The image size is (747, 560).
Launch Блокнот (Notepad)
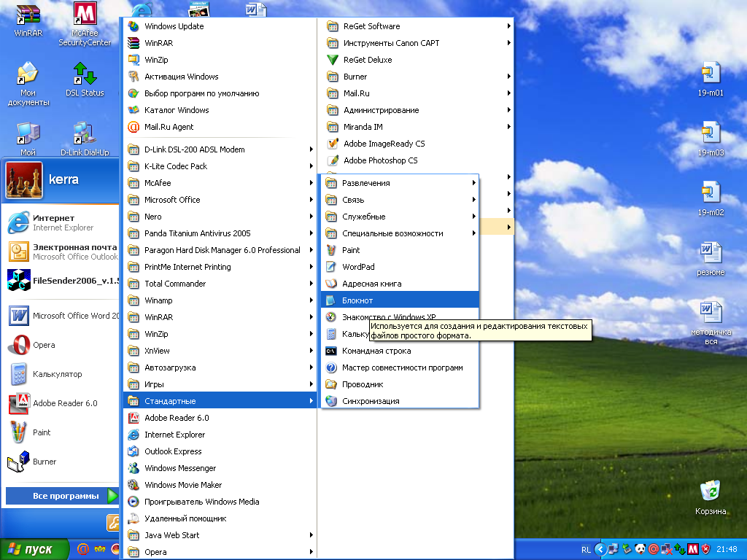point(400,300)
